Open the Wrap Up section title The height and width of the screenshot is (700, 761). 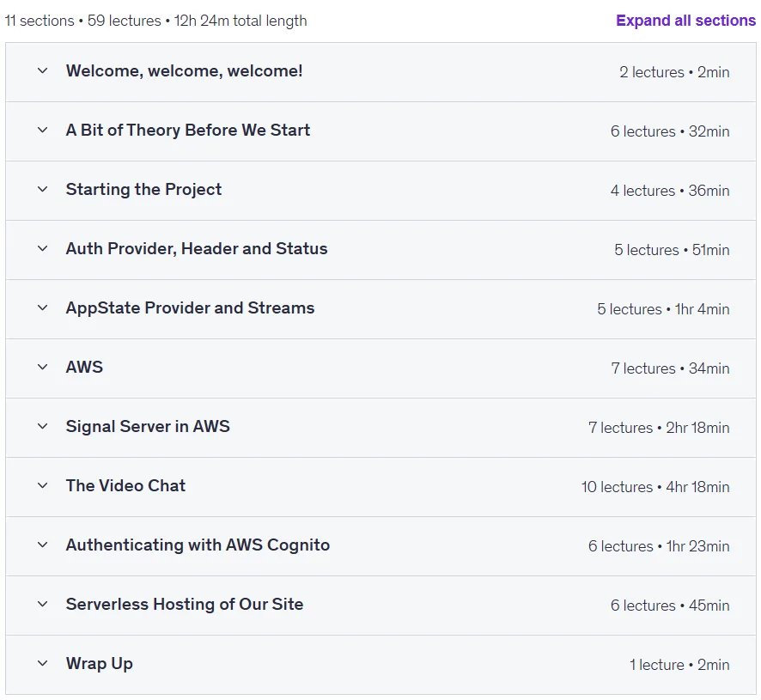coord(100,664)
